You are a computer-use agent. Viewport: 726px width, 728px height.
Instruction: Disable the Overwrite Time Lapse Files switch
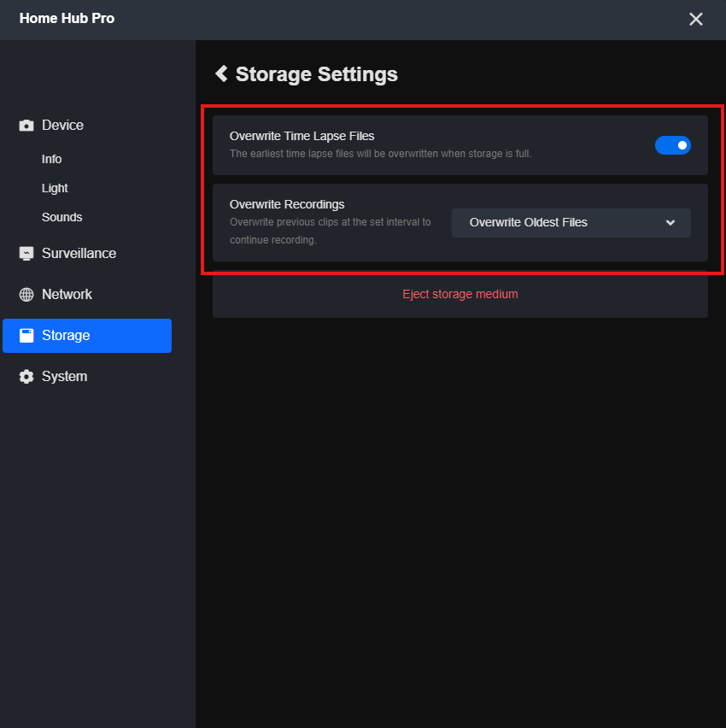672,145
